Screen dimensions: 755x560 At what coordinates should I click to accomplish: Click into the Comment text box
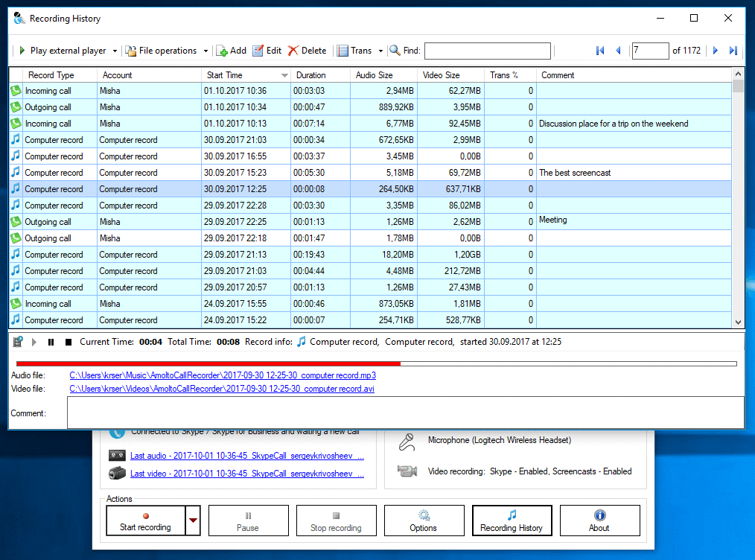[406, 413]
